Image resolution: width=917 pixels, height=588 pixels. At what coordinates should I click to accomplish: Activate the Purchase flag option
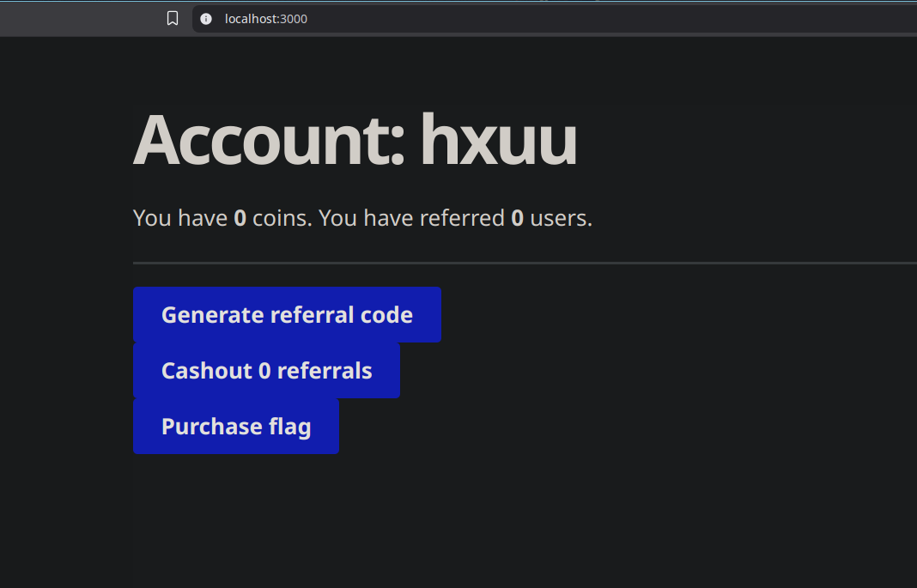click(x=235, y=426)
